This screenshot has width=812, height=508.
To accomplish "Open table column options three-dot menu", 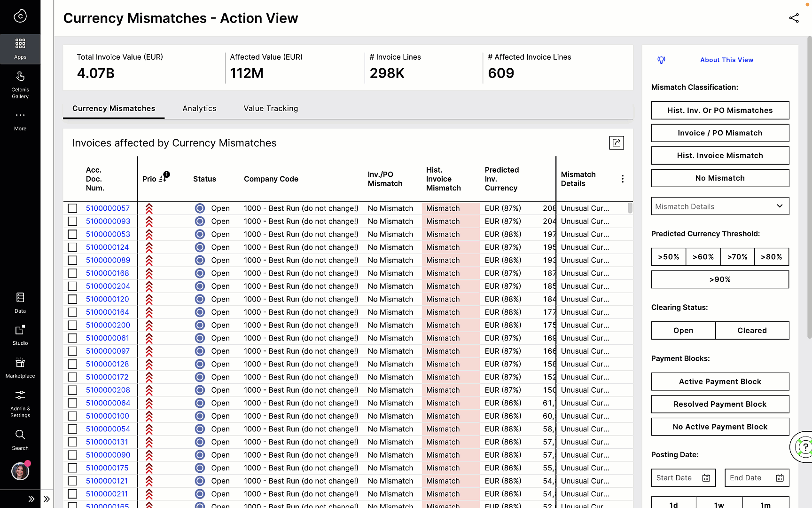I will coord(623,179).
